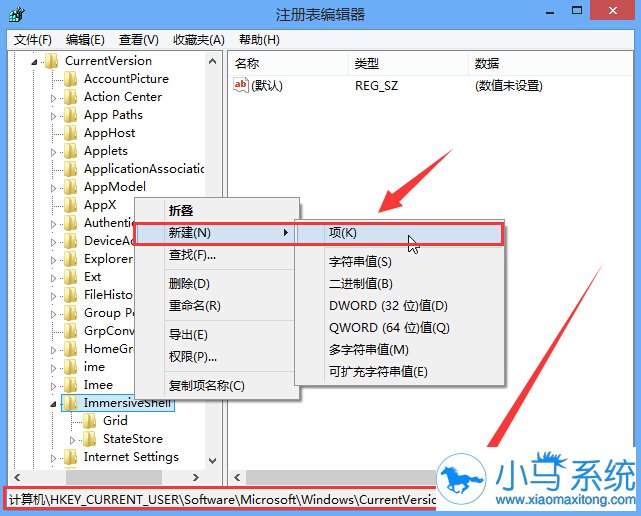This screenshot has height=516, width=641.
Task: Click values pane scroll left arrow
Action: (x=237, y=478)
